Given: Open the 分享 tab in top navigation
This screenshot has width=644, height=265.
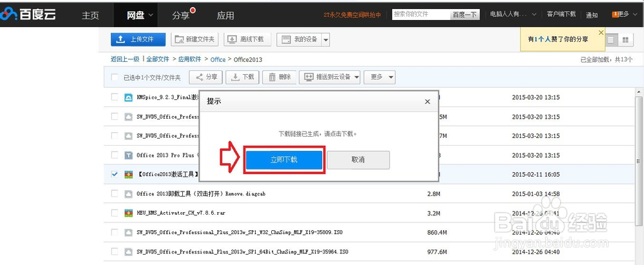Looking at the screenshot, I should click(181, 15).
